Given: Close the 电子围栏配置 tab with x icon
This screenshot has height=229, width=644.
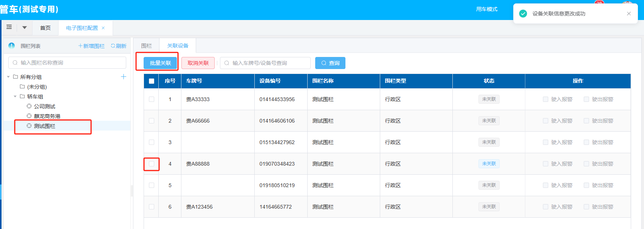Looking at the screenshot, I should pos(103,28).
